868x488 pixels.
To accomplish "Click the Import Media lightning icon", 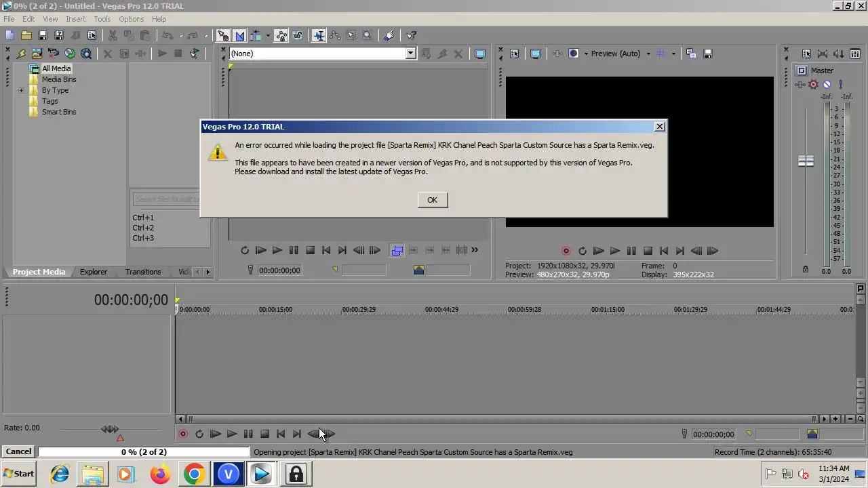I will (x=21, y=54).
